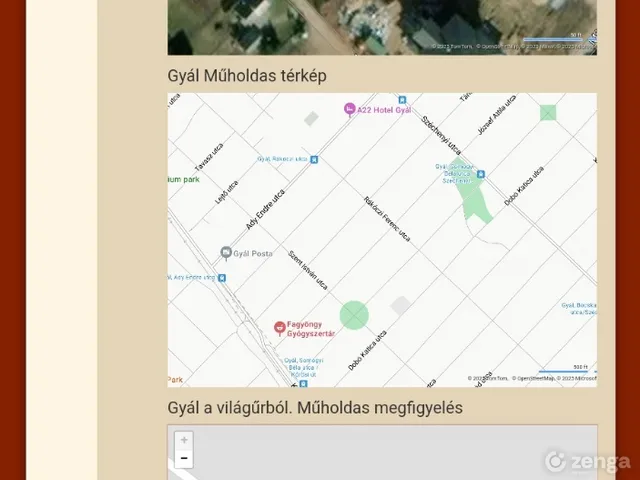Image resolution: width=640 pixels, height=480 pixels.
Task: Click the Gyál, Ady Endre utca bus stop icon
Action: [222, 278]
